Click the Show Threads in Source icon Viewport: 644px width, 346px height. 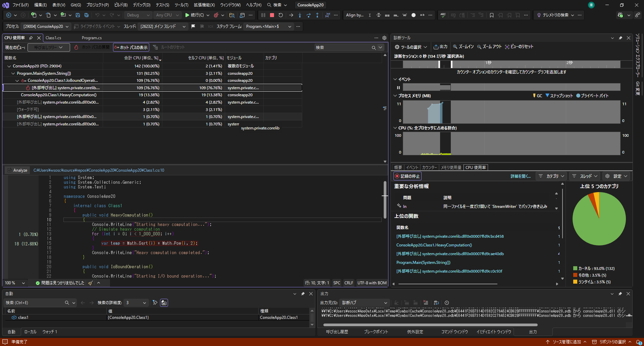coord(327,15)
